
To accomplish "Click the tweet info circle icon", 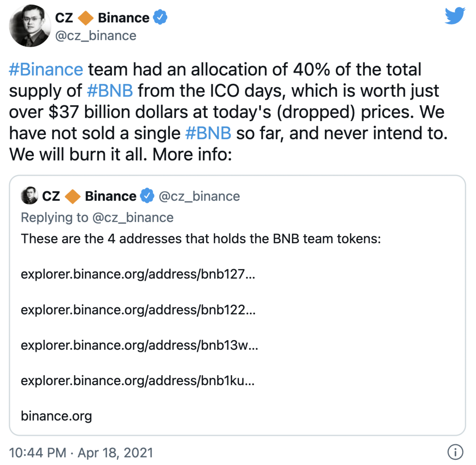I will click(455, 452).
